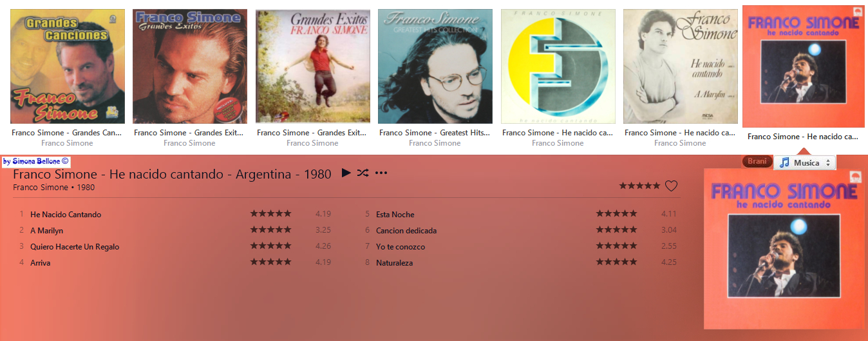The width and height of the screenshot is (868, 341).
Task: Toggle the heart love icon for album
Action: click(x=671, y=186)
